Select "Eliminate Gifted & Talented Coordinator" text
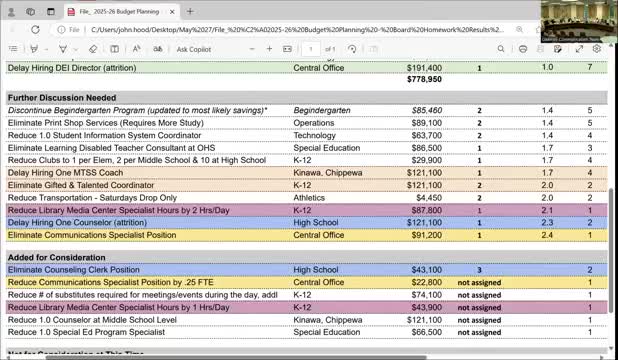Viewport: 618px width, 360px height. coord(81,185)
